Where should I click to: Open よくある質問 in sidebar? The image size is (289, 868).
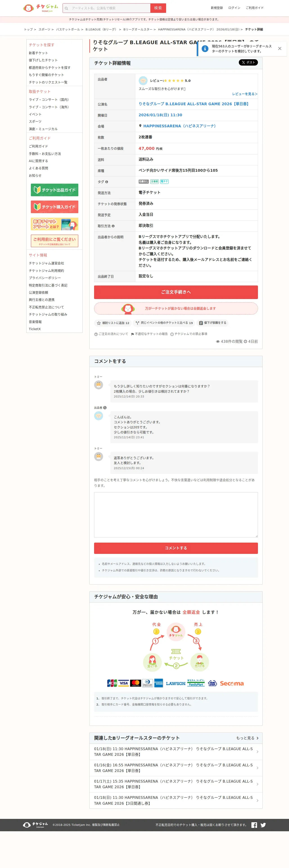(x=38, y=168)
